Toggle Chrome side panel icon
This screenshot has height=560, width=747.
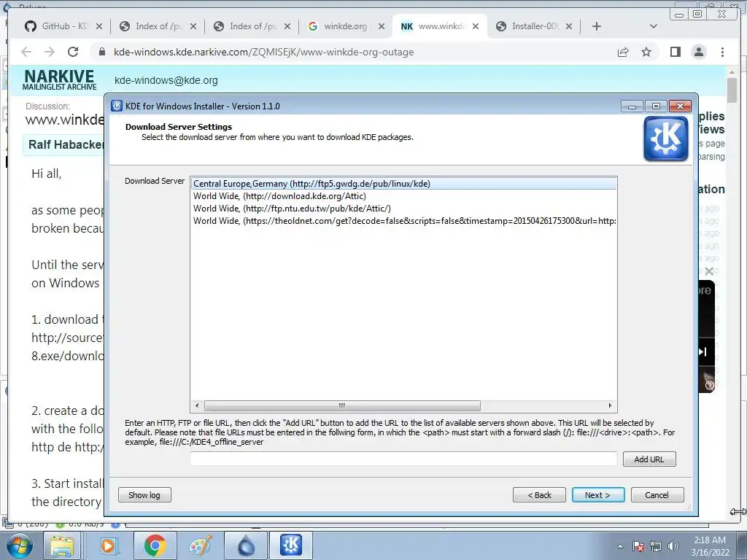tap(675, 52)
